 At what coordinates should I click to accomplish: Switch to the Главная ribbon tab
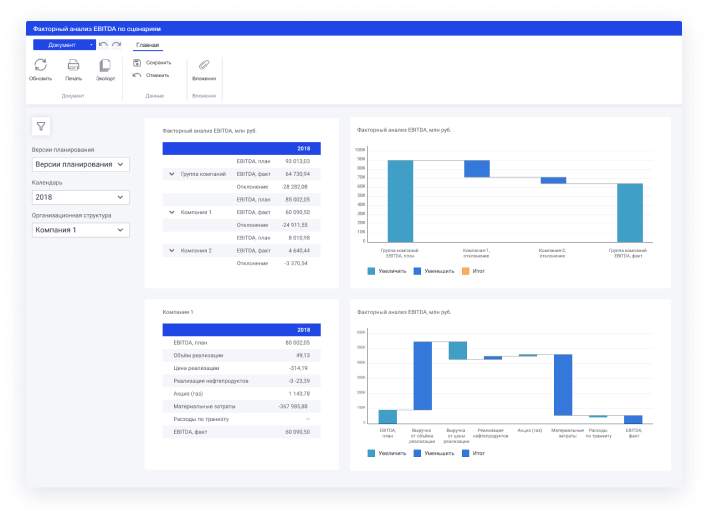point(148,45)
